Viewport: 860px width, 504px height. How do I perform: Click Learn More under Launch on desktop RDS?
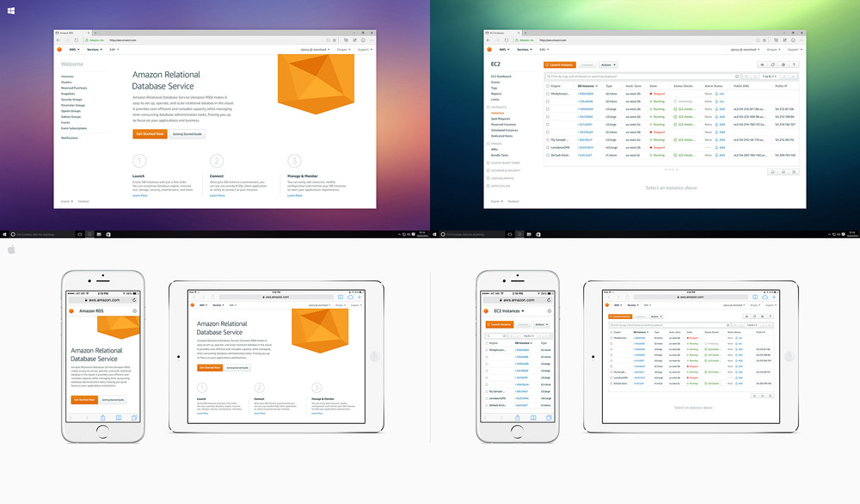tap(140, 195)
